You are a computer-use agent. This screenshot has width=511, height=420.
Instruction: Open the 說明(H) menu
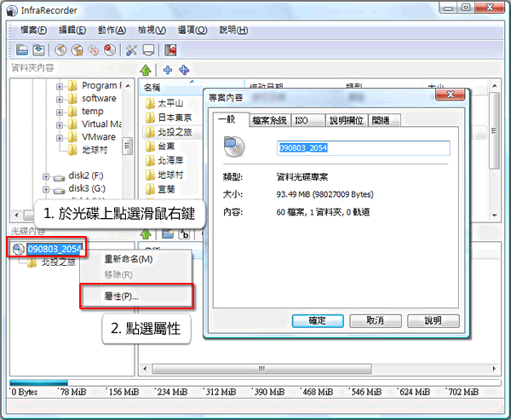(233, 31)
